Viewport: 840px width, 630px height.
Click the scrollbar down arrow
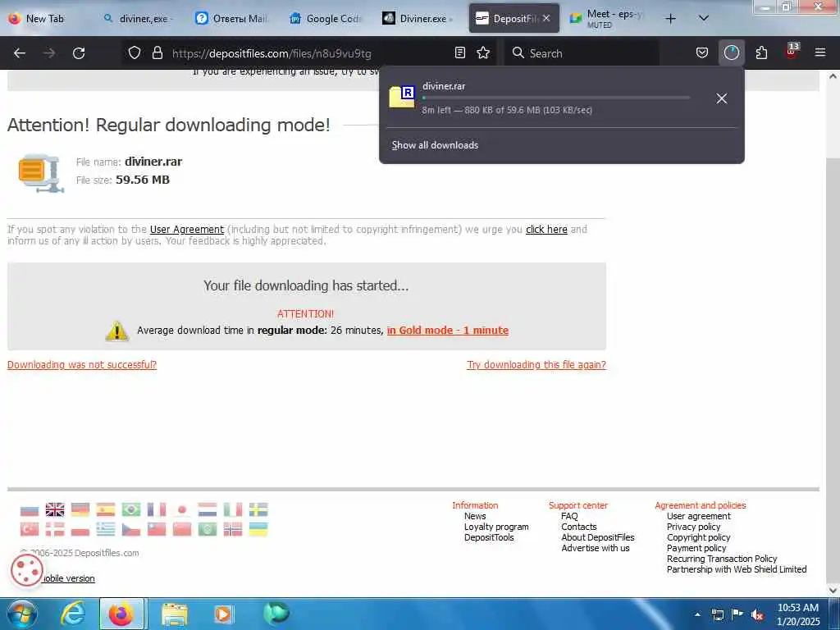coord(833,590)
